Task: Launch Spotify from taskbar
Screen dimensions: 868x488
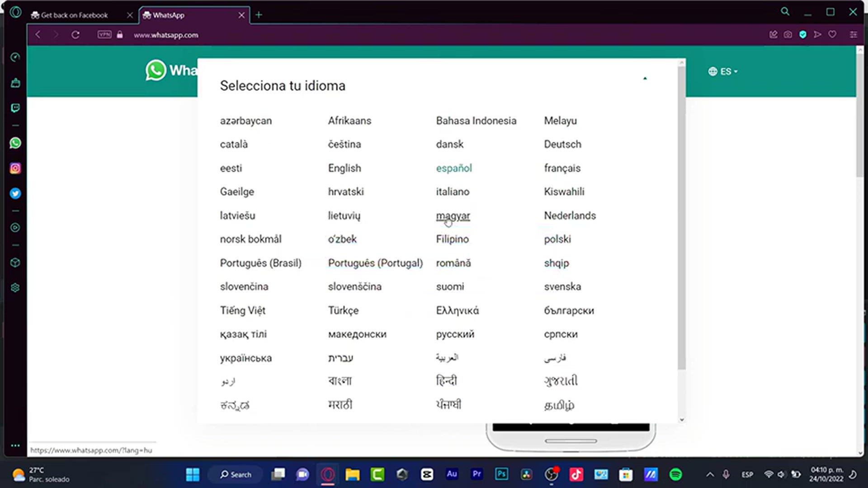Action: click(676, 474)
